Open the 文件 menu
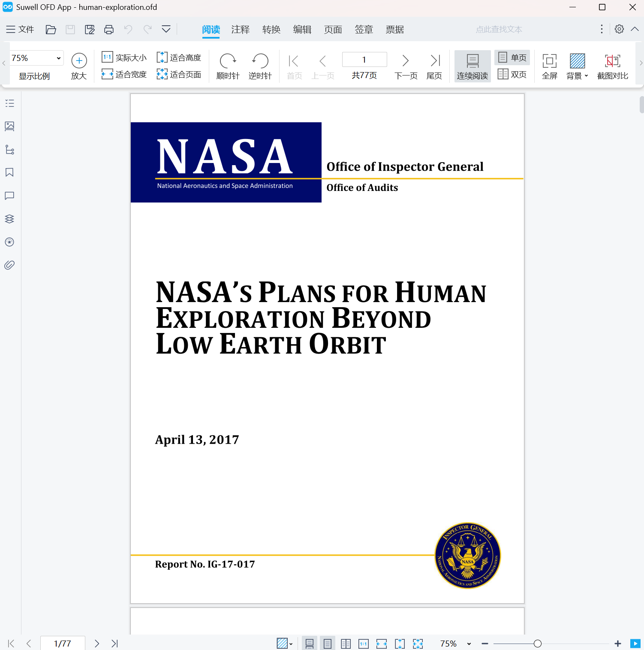 click(x=20, y=29)
